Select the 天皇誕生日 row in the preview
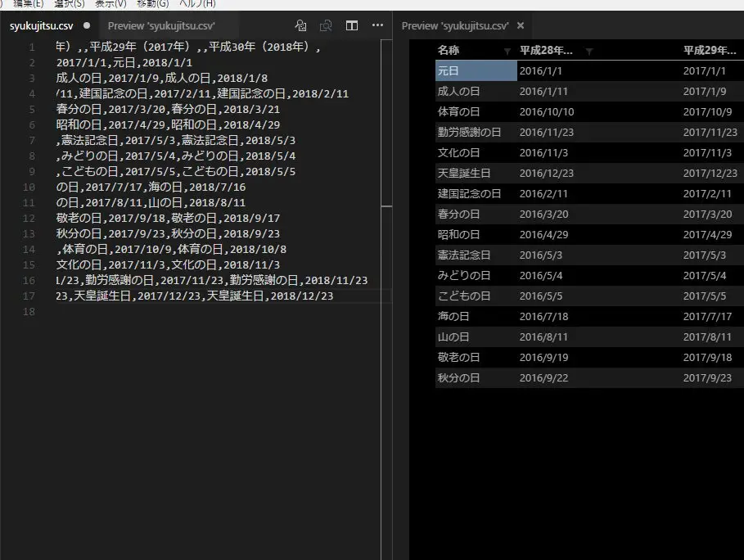The image size is (744, 560). (465, 173)
